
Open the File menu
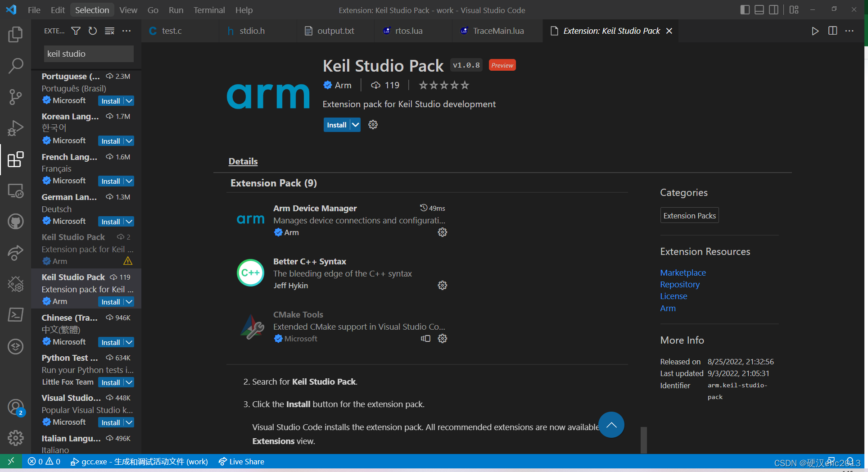[34, 10]
